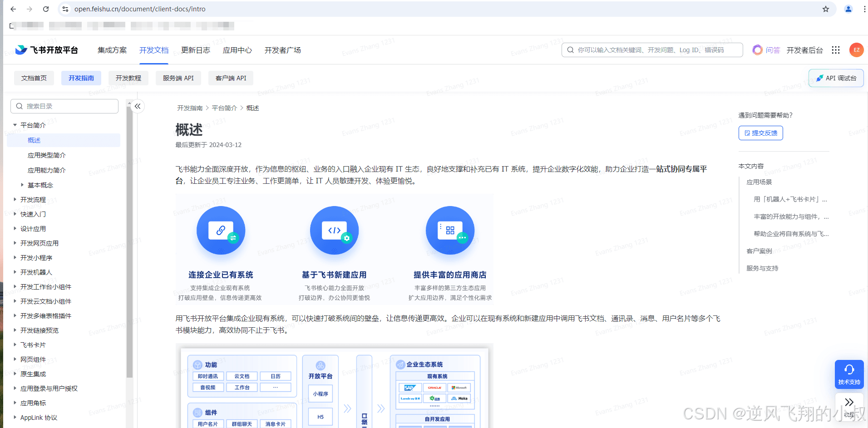Image resolution: width=868 pixels, height=428 pixels.
Task: Collapse the left sidebar with double chevron
Action: coord(138,106)
